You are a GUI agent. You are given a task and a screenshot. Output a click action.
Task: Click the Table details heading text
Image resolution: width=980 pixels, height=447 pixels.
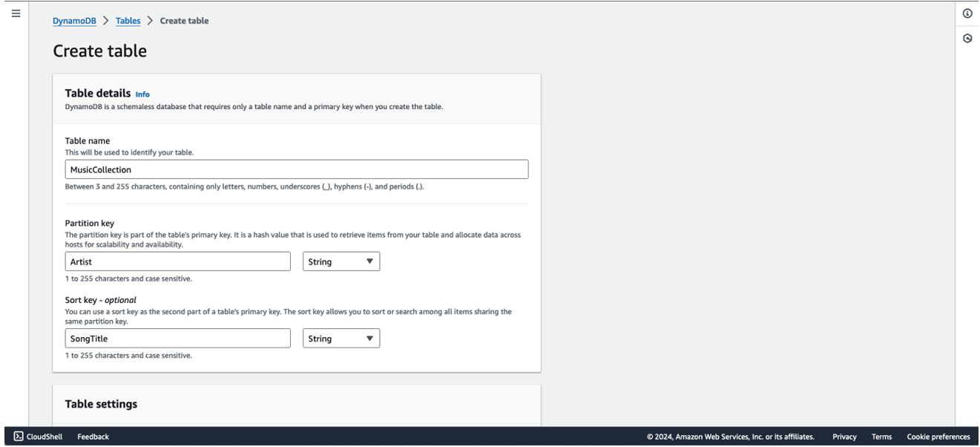point(98,94)
